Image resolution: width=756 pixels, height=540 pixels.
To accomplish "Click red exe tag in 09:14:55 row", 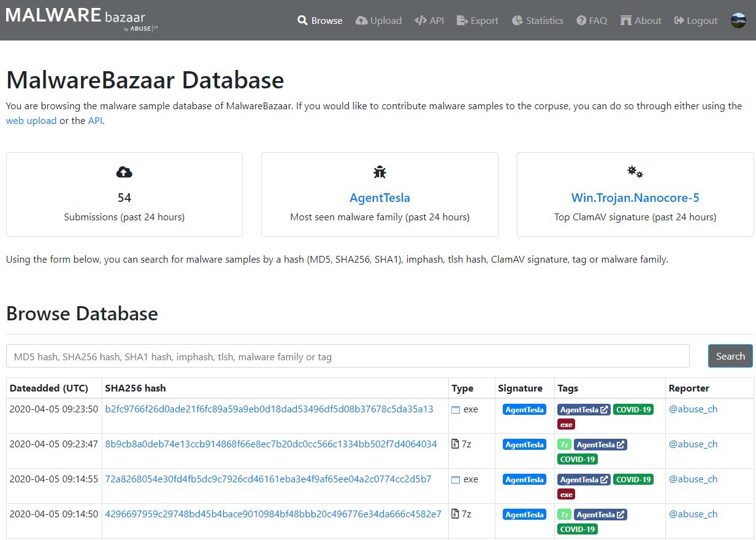I will tap(566, 494).
